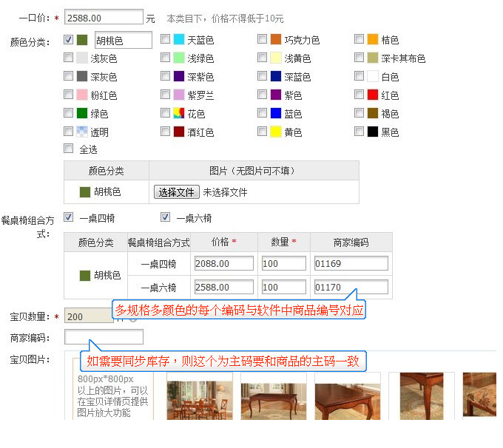Click the 选择文件 file upload button

(x=176, y=192)
